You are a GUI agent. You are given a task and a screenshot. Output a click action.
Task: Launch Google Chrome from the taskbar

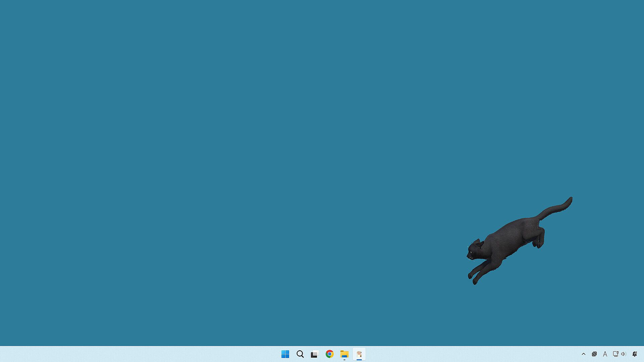pos(329,354)
